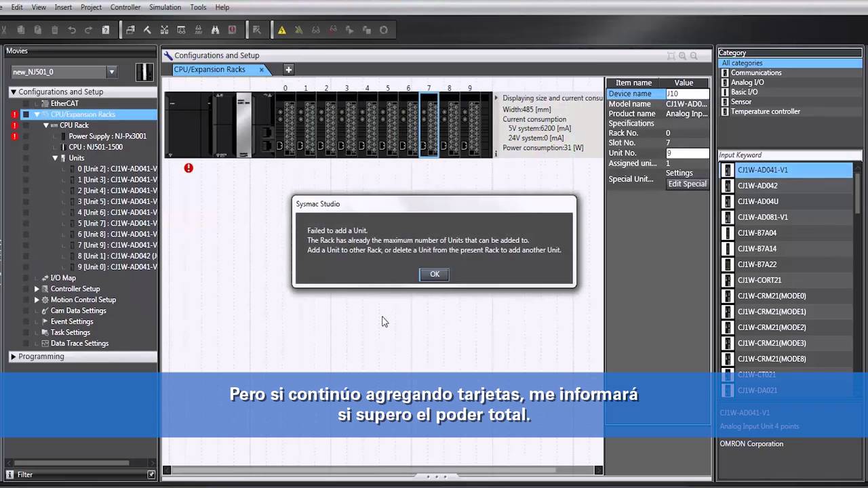Click the Device name value field
This screenshot has width=868, height=488.
click(687, 94)
